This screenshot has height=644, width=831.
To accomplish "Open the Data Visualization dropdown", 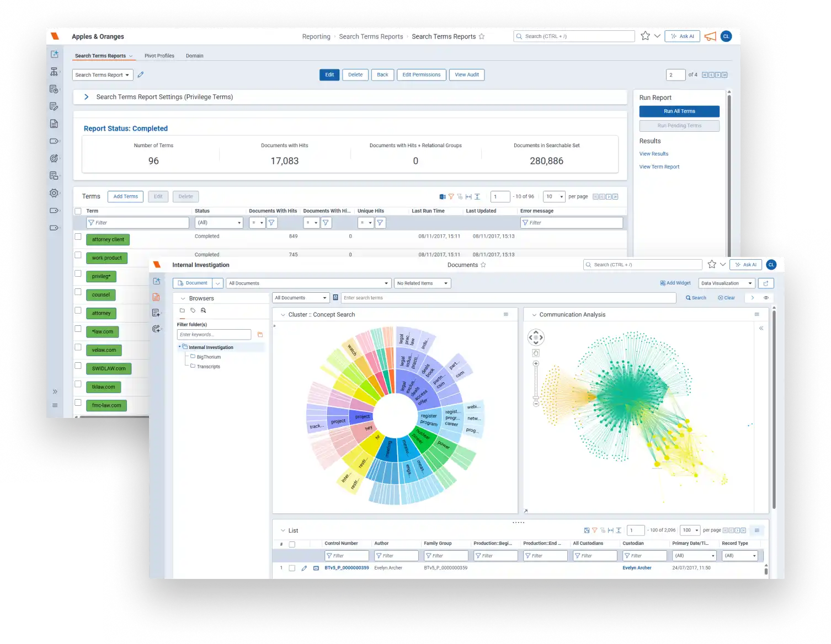I will point(727,283).
